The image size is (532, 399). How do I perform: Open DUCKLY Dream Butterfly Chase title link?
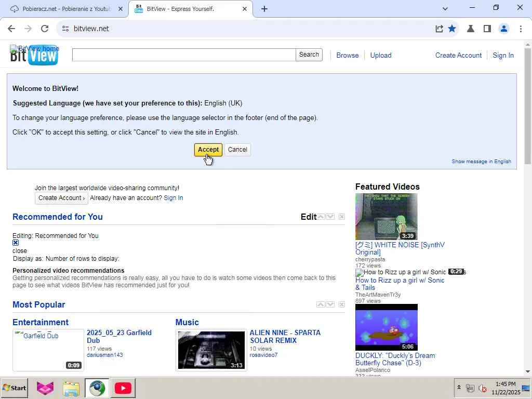[x=395, y=360]
